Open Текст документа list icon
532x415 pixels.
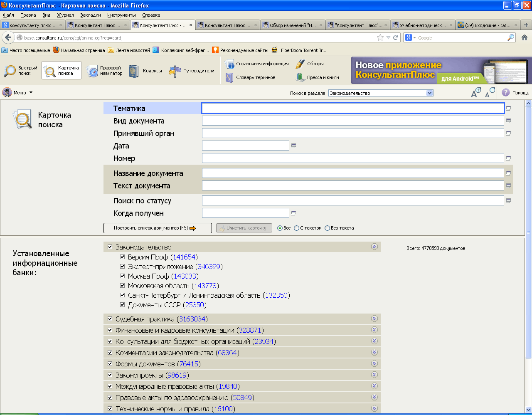pos(508,186)
